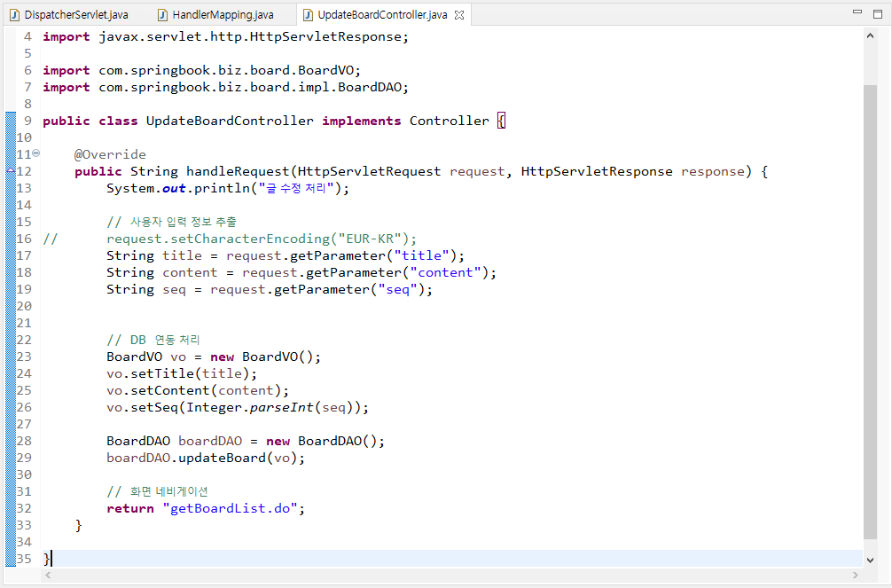Click setContent on line 25
Image resolution: width=892 pixels, height=588 pixels.
tap(170, 390)
